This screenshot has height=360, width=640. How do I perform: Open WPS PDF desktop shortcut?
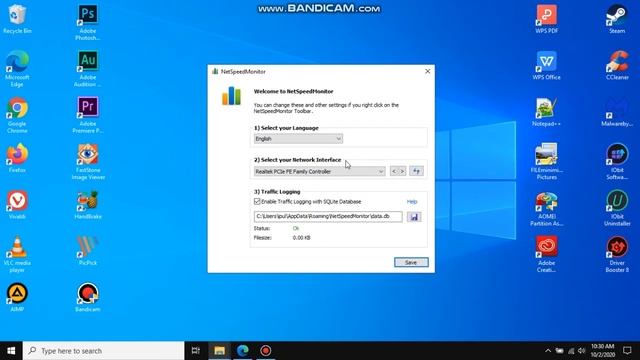547,19
